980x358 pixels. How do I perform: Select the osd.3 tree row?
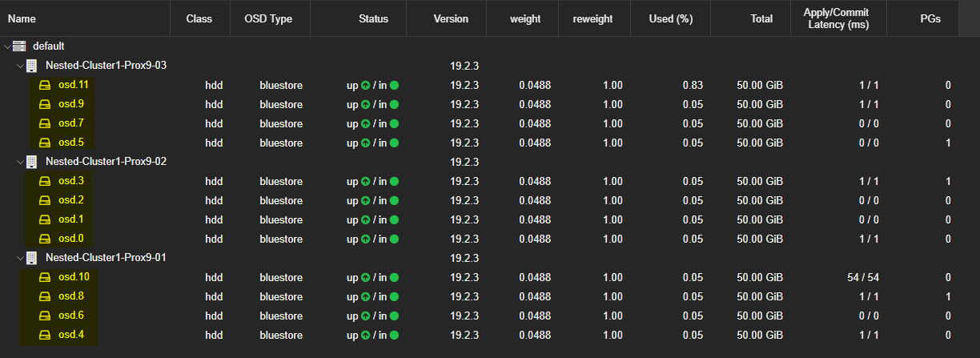[490, 180]
